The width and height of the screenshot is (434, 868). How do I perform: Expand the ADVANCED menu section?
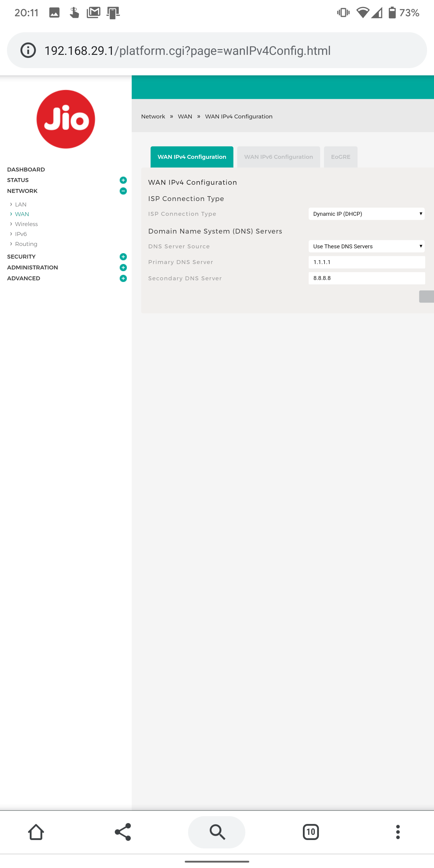coord(123,278)
